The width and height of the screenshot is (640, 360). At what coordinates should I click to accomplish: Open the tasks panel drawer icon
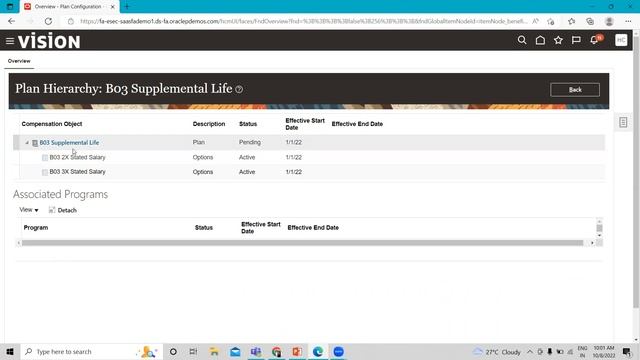pos(623,122)
